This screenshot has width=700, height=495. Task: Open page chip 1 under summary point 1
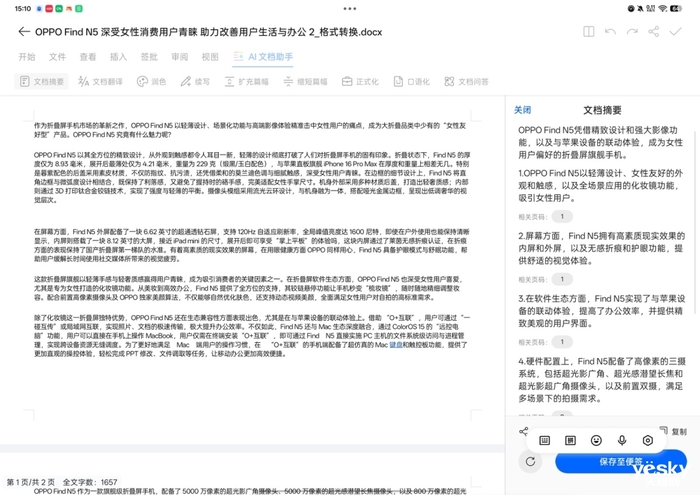click(562, 216)
